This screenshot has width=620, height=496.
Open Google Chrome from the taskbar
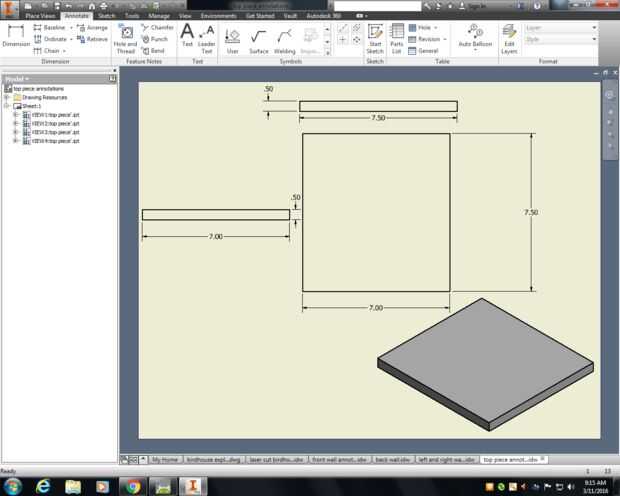133,487
